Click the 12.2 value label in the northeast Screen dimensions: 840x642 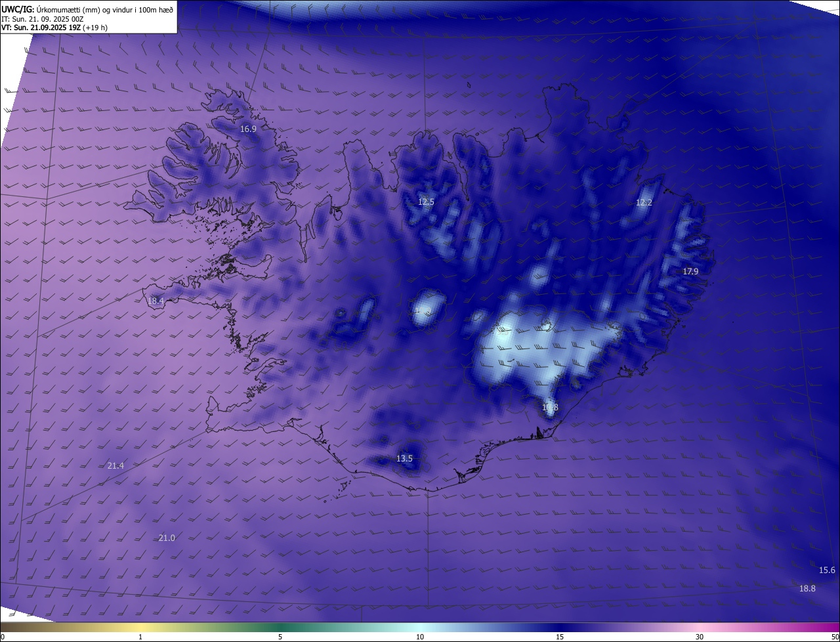[644, 203]
